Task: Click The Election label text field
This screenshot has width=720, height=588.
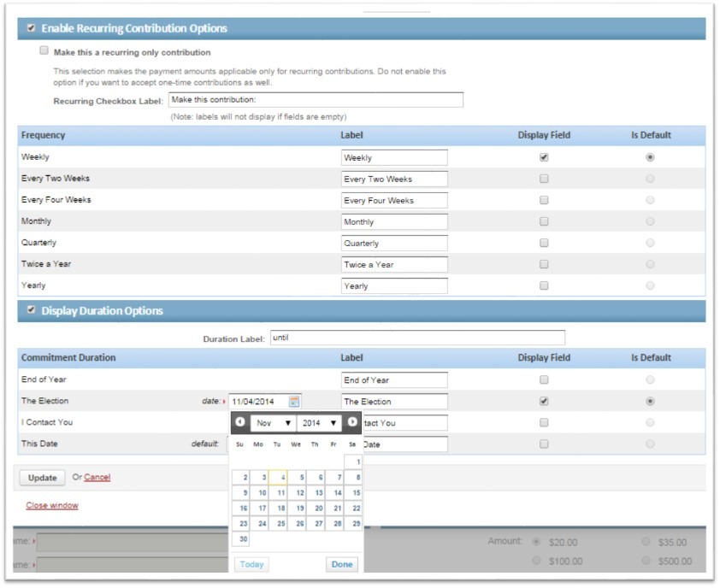Action: [394, 402]
